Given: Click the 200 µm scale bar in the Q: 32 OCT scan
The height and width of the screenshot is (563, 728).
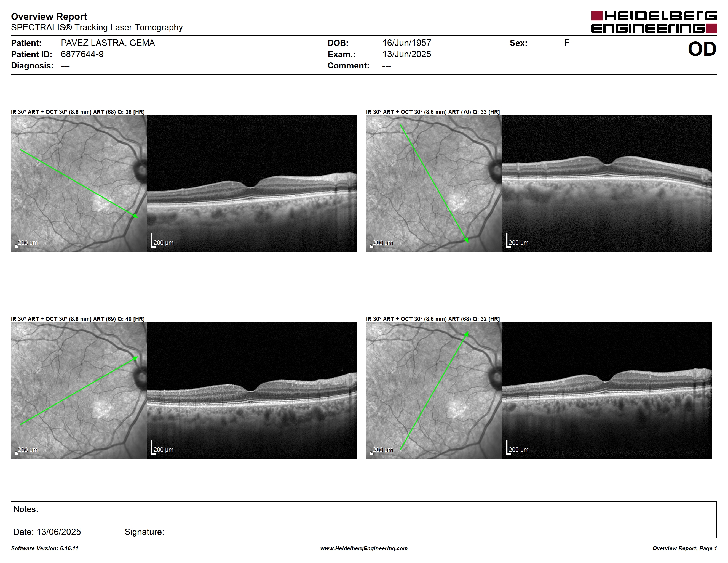Looking at the screenshot, I should (517, 448).
